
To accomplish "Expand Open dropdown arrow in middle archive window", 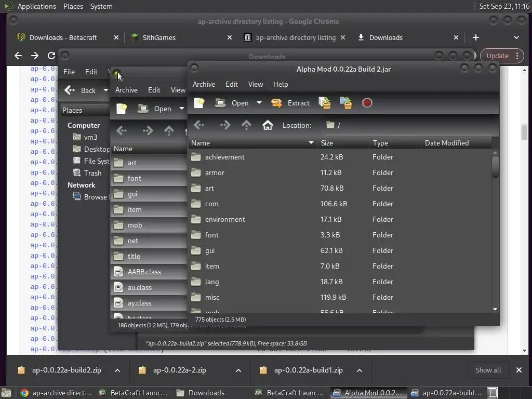I will click(182, 109).
